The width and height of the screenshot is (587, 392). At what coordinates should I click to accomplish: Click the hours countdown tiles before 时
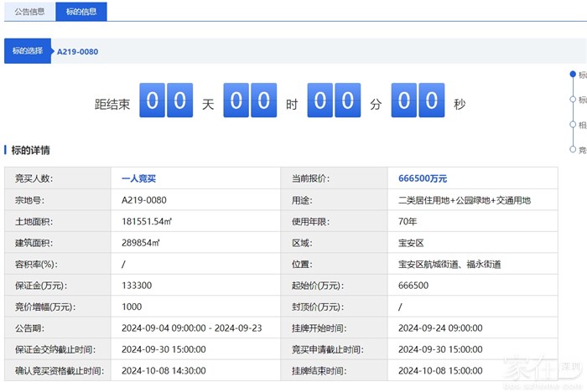click(x=250, y=101)
